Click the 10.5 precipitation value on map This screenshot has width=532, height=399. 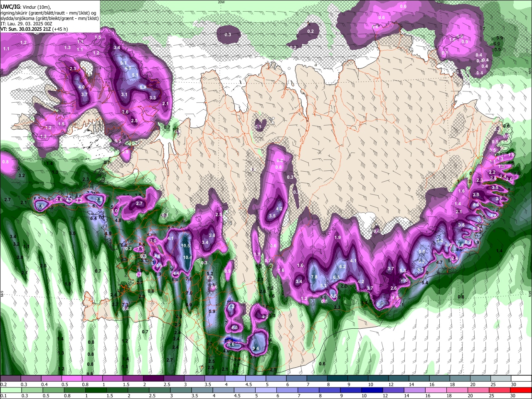(186, 246)
